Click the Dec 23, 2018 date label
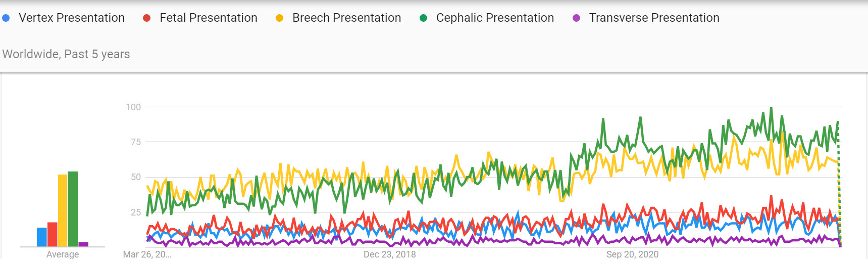Image resolution: width=868 pixels, height=259 pixels. click(390, 254)
